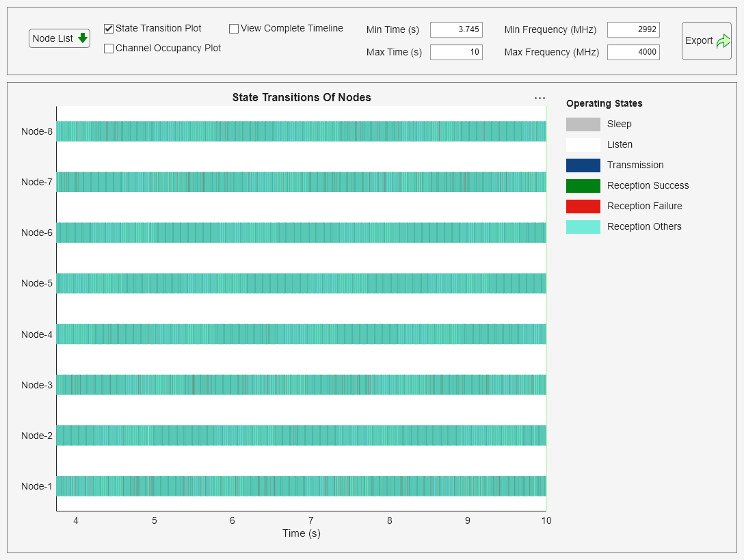Open the plot options ellipsis menu
744x560 pixels.
(540, 98)
